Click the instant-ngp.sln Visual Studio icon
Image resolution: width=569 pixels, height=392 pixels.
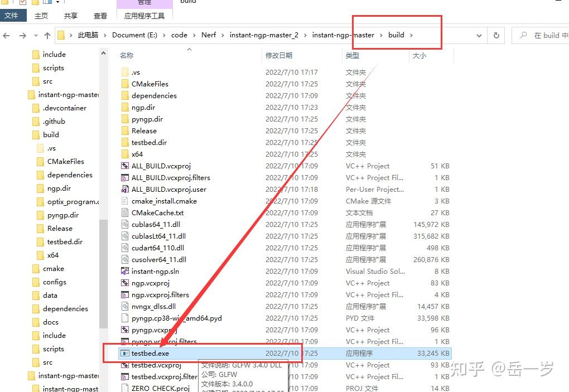click(124, 272)
